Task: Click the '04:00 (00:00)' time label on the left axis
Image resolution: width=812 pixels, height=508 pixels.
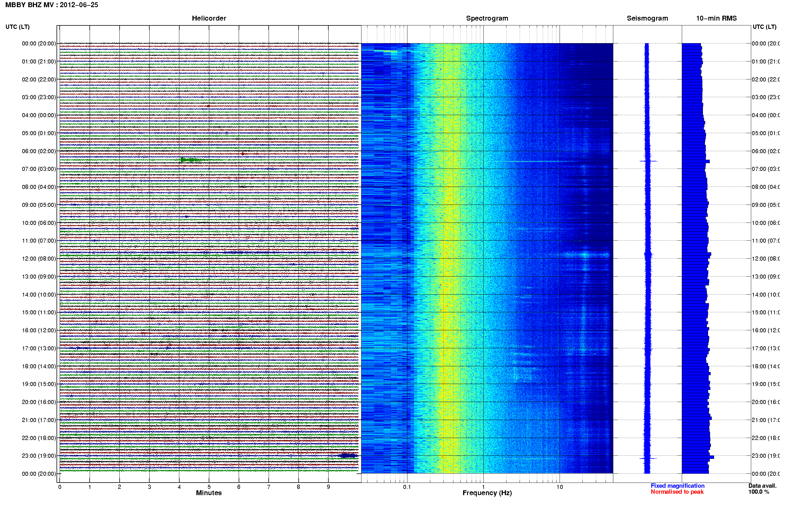Action: tap(39, 115)
